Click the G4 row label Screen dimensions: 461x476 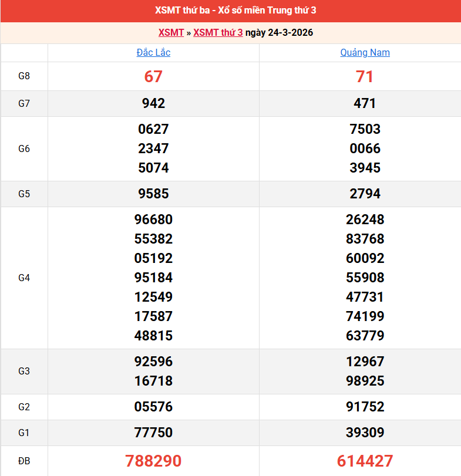click(24, 278)
